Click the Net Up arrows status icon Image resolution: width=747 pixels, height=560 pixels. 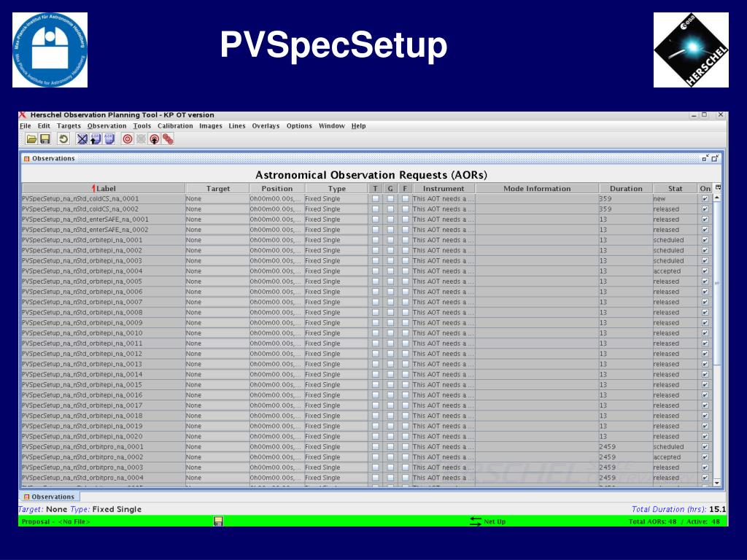tap(476, 521)
